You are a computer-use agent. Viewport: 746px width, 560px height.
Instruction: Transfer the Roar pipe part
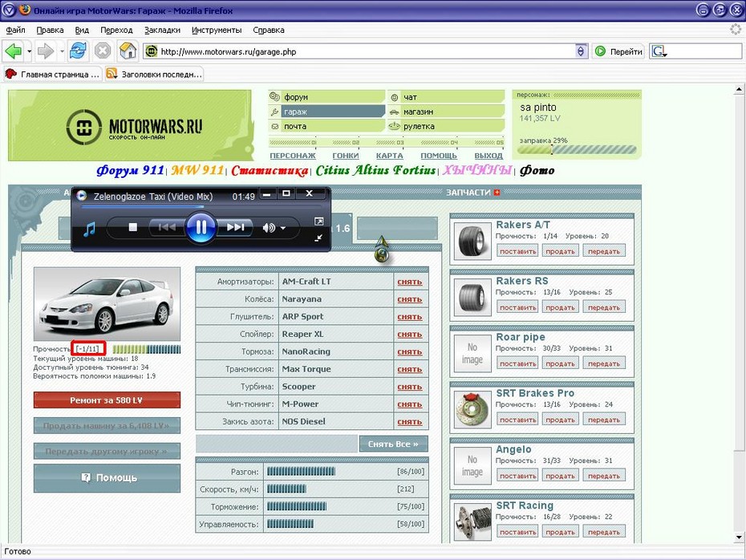point(604,363)
